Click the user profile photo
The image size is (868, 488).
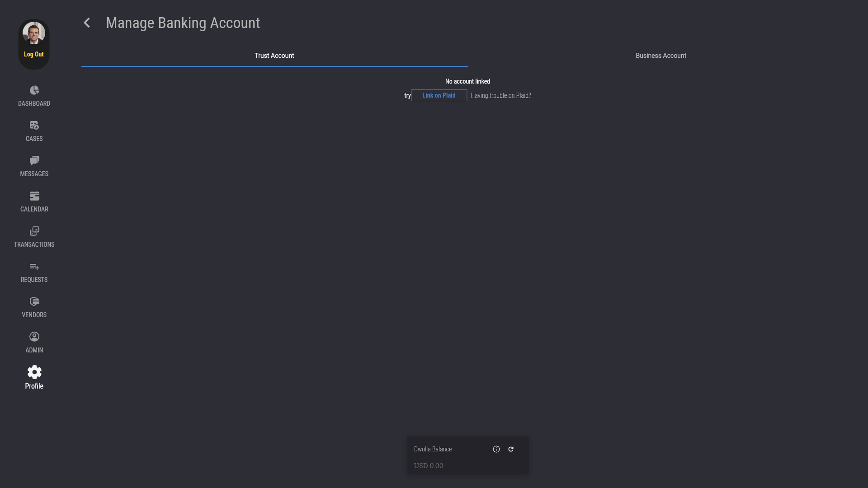[x=34, y=33]
